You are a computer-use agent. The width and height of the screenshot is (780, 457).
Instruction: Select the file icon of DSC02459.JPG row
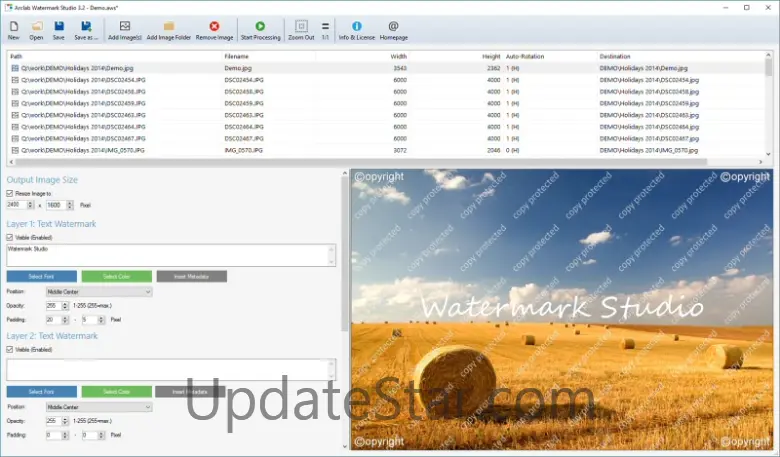coord(15,103)
